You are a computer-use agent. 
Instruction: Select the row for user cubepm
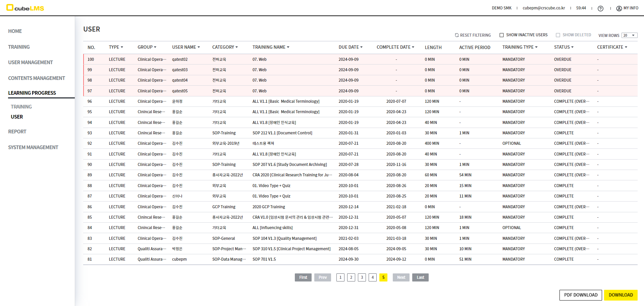point(179,259)
